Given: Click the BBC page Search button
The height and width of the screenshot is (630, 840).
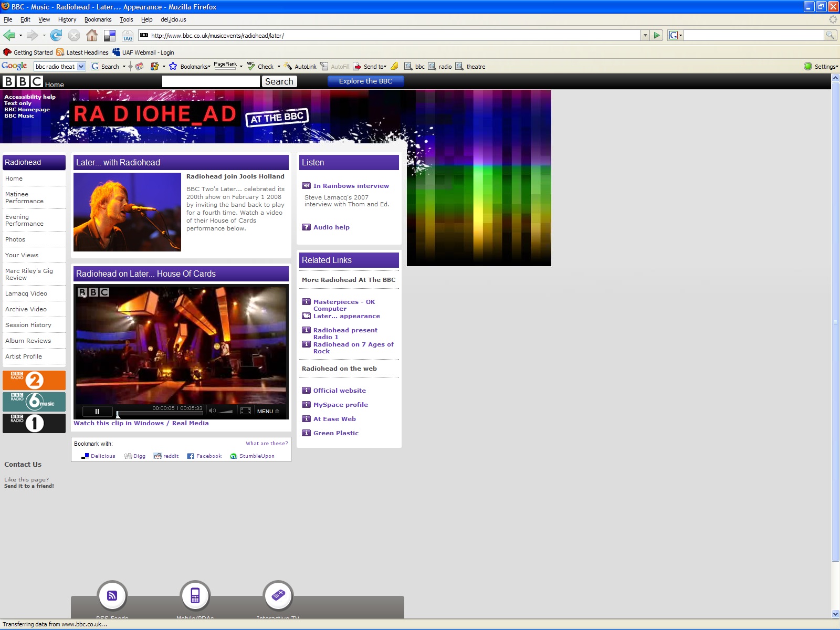Looking at the screenshot, I should click(x=279, y=81).
